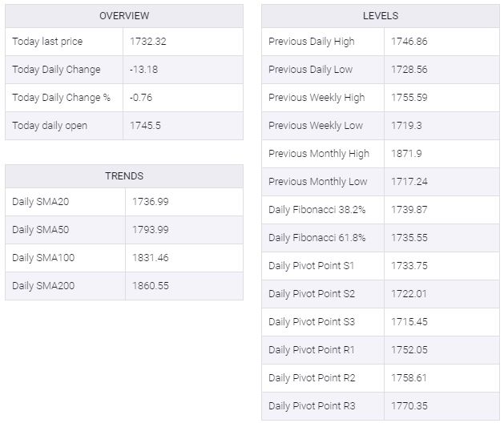Select the Previous Daily High value 1746.86
This screenshot has width=504, height=427.
[x=409, y=42]
